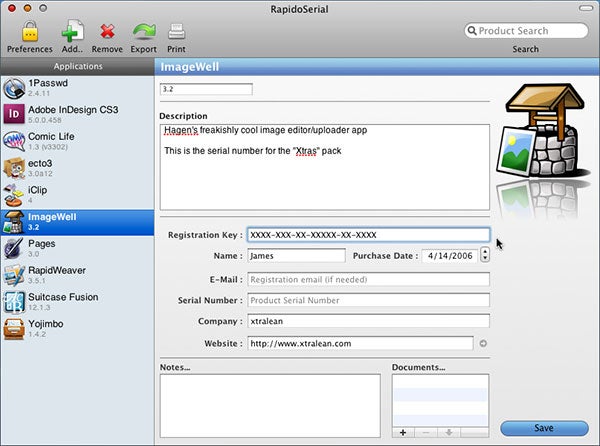The image size is (600, 446).
Task: Select iClip in the list
Action: pos(77,195)
